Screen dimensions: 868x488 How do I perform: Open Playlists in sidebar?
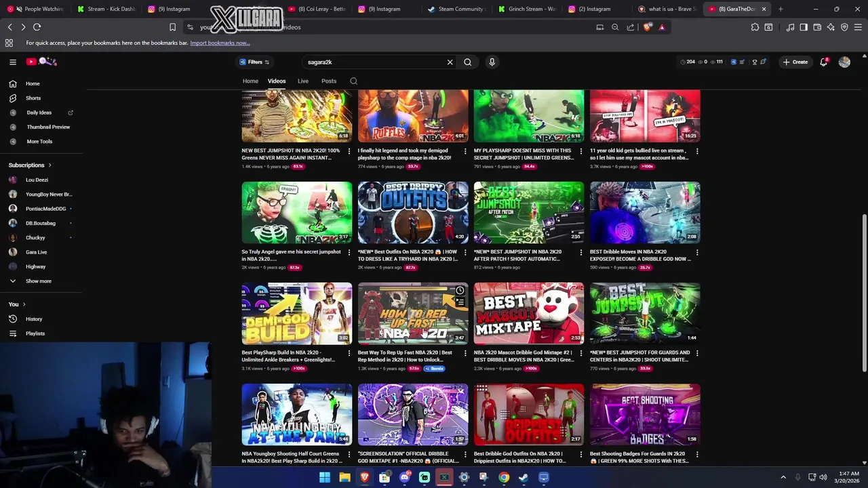(35, 333)
